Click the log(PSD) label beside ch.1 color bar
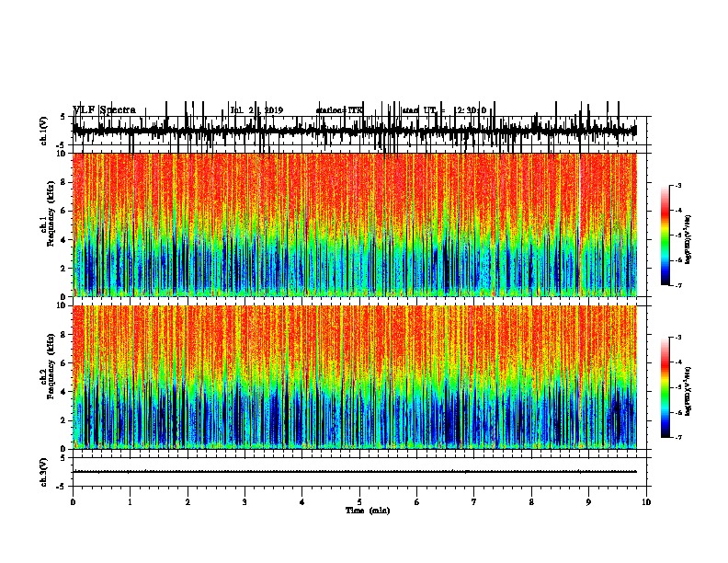This screenshot has width=728, height=563. pos(688,239)
